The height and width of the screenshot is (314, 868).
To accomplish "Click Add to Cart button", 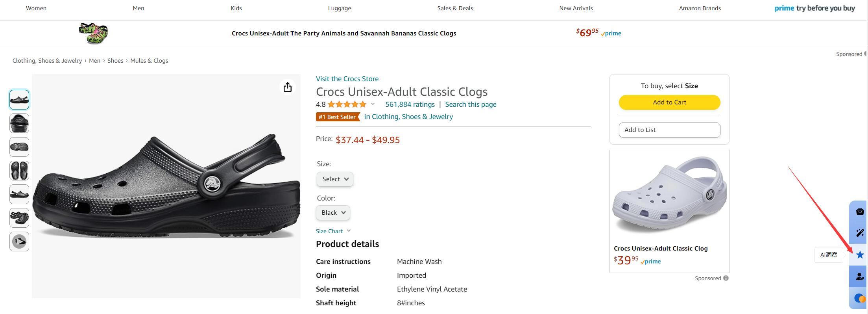I will (669, 102).
